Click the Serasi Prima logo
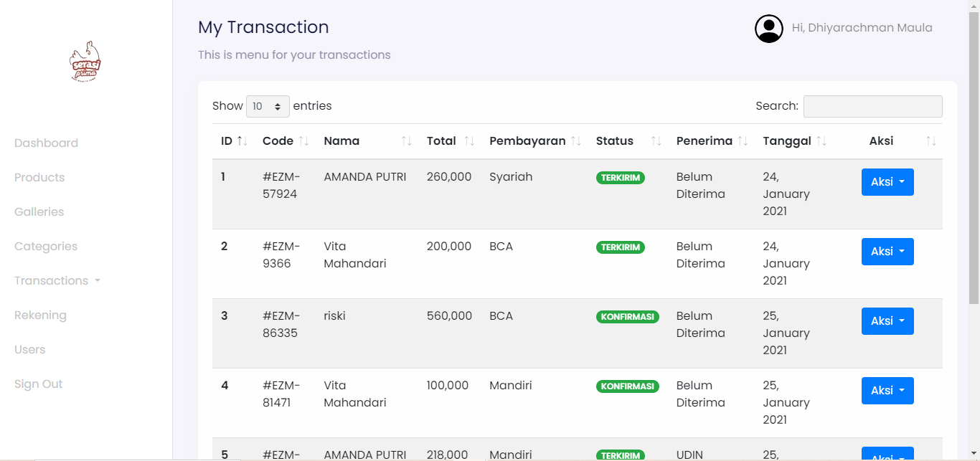This screenshot has height=461, width=980. [x=85, y=62]
